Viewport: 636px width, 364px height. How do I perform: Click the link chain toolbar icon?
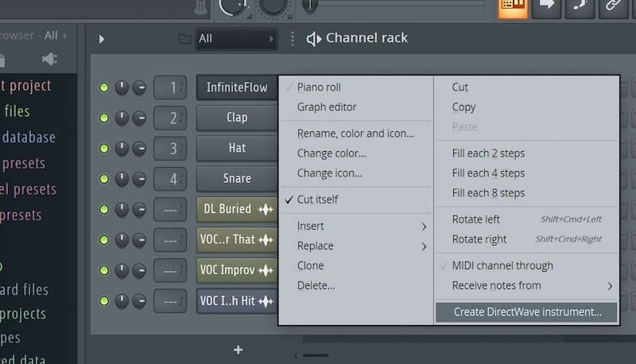tap(614, 6)
